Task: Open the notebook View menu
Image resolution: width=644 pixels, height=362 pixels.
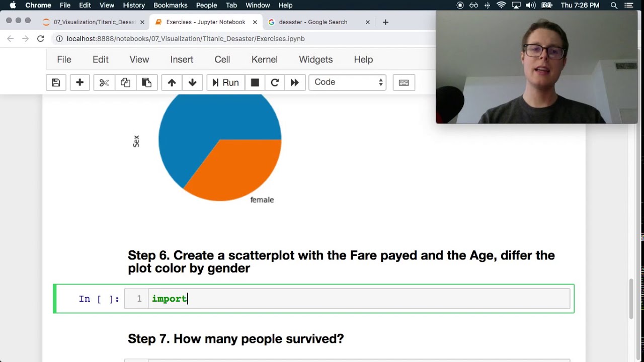Action: pyautogui.click(x=139, y=59)
